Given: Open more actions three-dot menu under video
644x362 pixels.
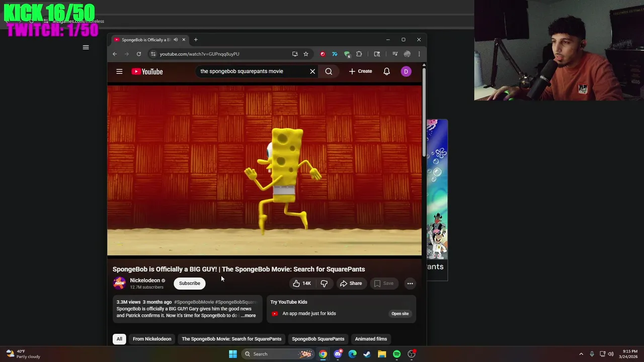Looking at the screenshot, I should [410, 283].
